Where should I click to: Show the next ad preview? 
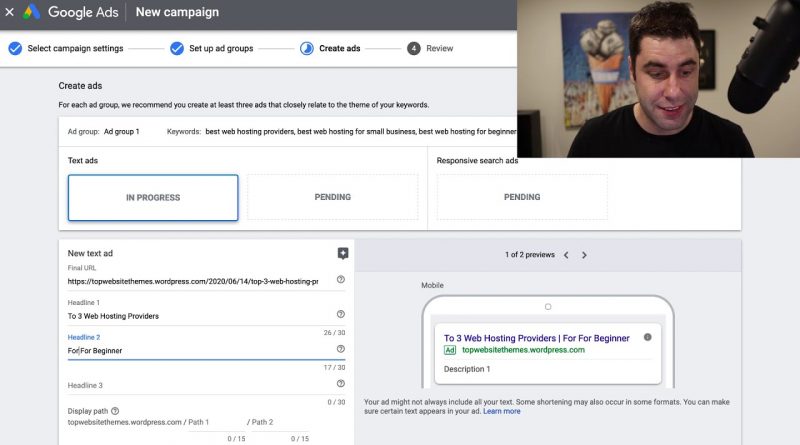(584, 255)
